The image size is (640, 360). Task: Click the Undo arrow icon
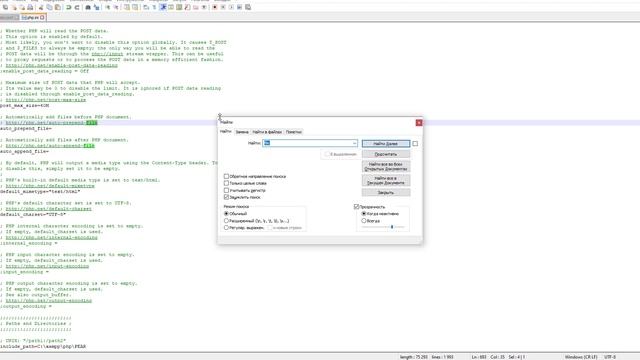tap(68, 7)
